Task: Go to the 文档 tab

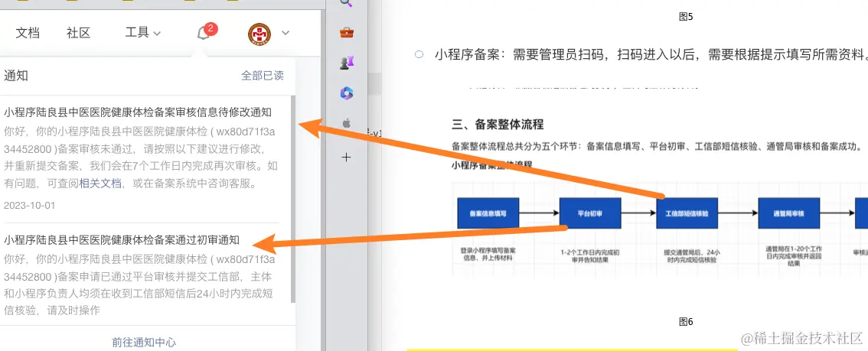Action: [28, 33]
